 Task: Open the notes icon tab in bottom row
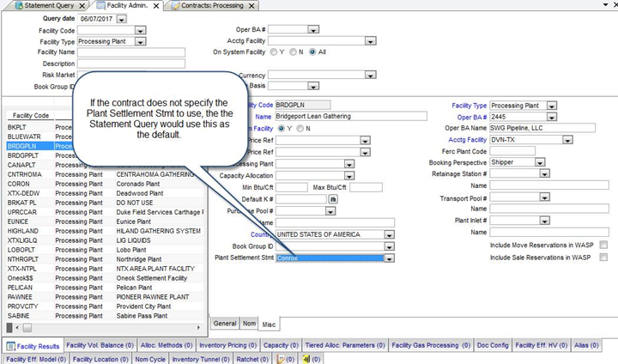click(281, 360)
